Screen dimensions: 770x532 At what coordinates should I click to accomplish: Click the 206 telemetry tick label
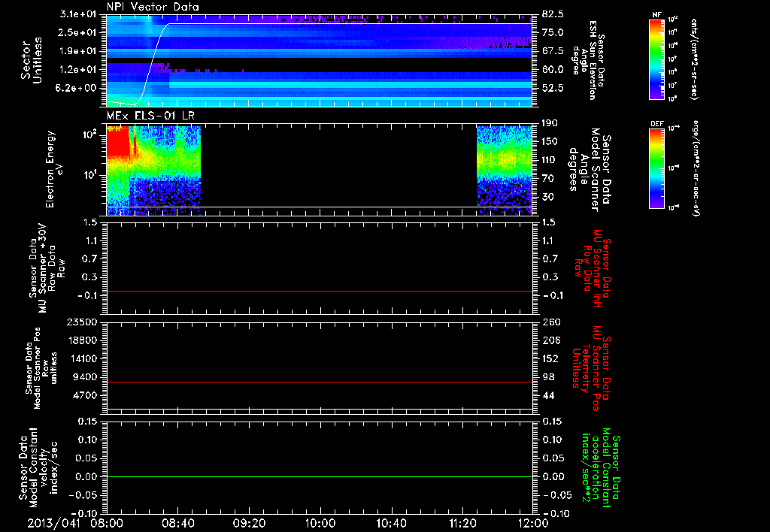coord(550,340)
